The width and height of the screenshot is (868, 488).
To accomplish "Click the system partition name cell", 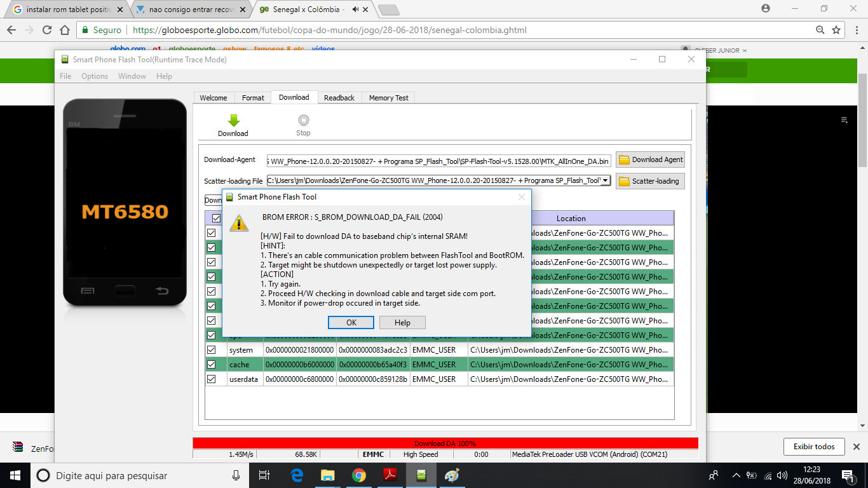I will click(245, 350).
